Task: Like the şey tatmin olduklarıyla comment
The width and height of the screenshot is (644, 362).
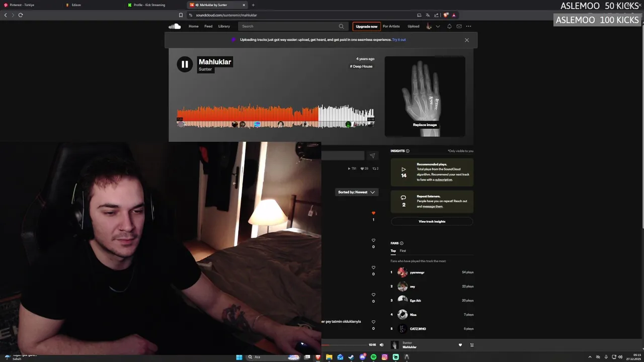Action: pyautogui.click(x=373, y=322)
